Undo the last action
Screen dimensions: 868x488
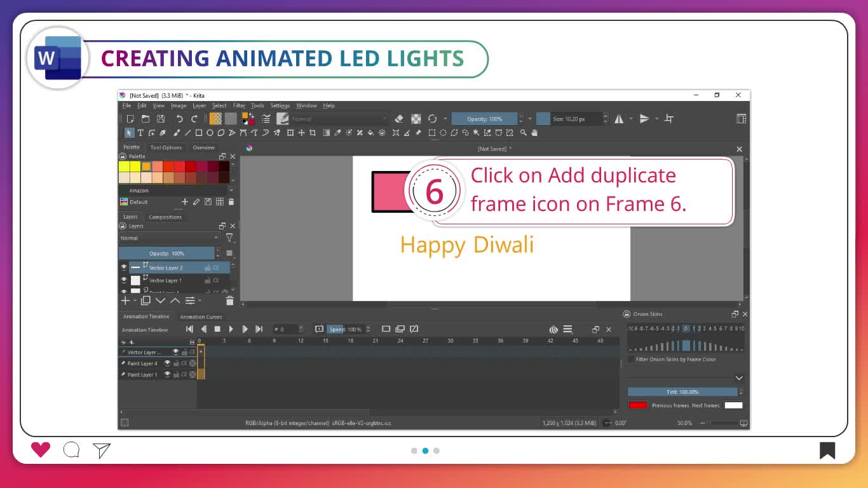click(x=179, y=119)
